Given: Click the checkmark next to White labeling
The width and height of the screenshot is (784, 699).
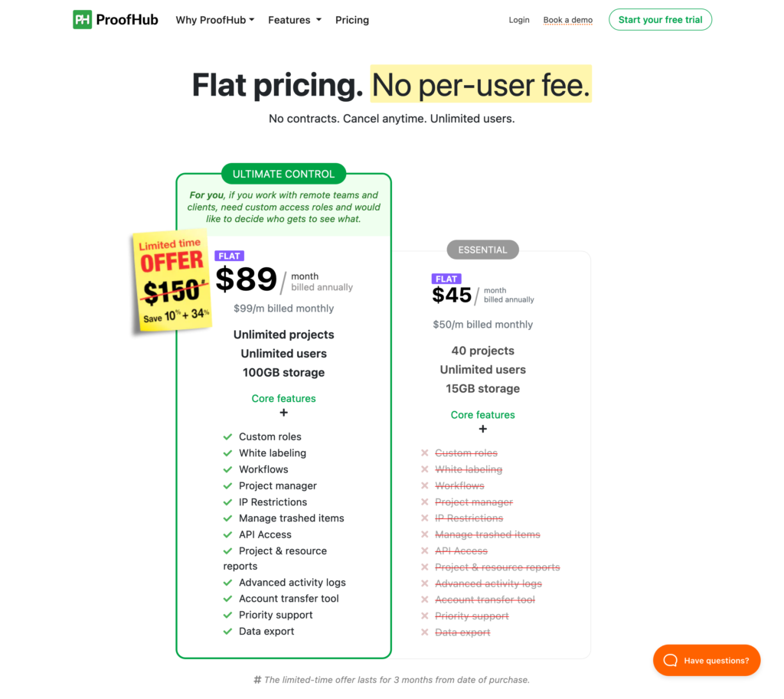Looking at the screenshot, I should (x=227, y=452).
